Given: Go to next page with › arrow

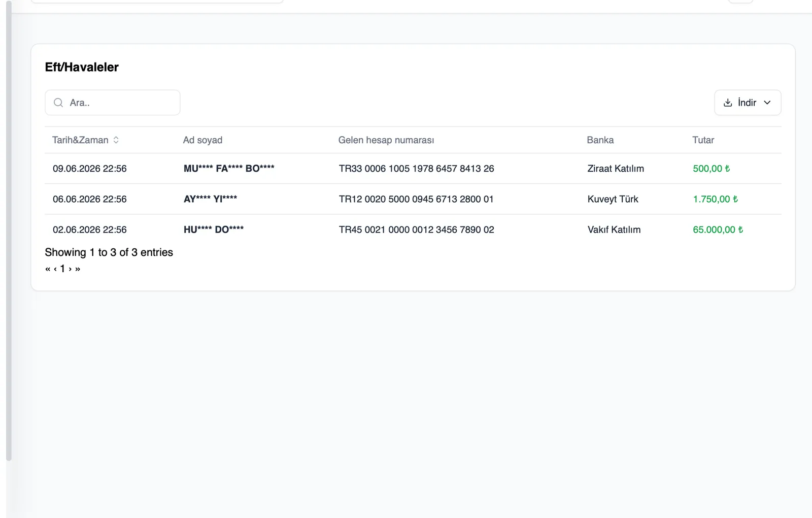Looking at the screenshot, I should click(70, 269).
